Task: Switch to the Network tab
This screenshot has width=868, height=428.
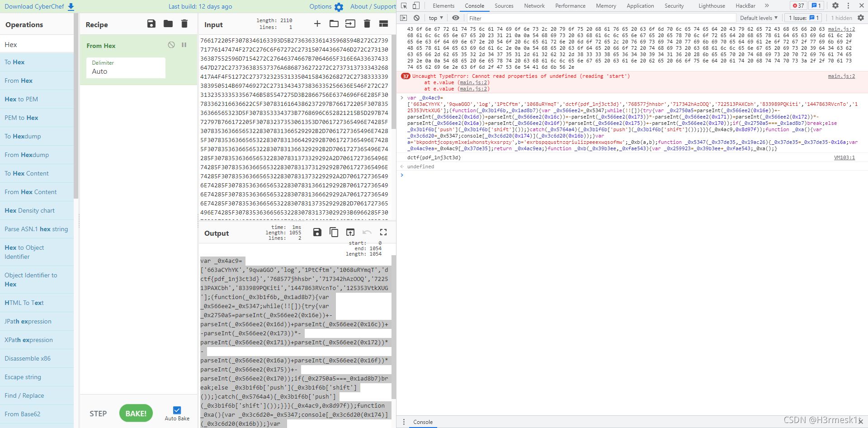Action: click(x=534, y=6)
